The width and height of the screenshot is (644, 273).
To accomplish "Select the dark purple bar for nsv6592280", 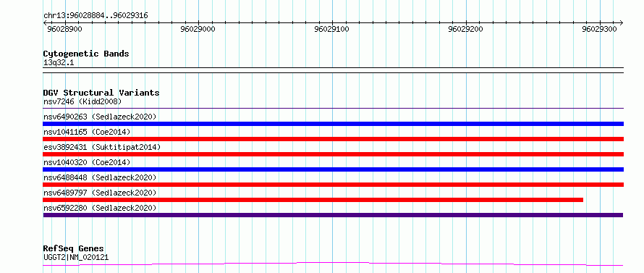I will (x=333, y=215).
